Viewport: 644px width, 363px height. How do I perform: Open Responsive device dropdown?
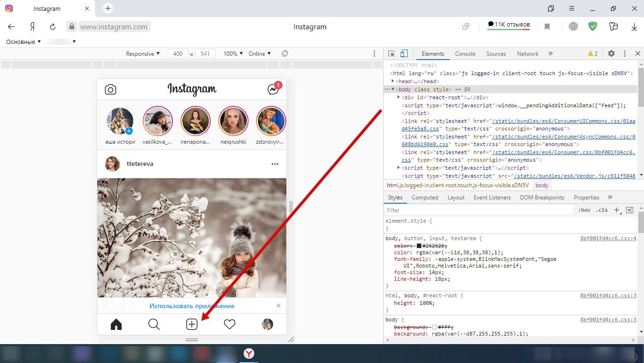143,53
